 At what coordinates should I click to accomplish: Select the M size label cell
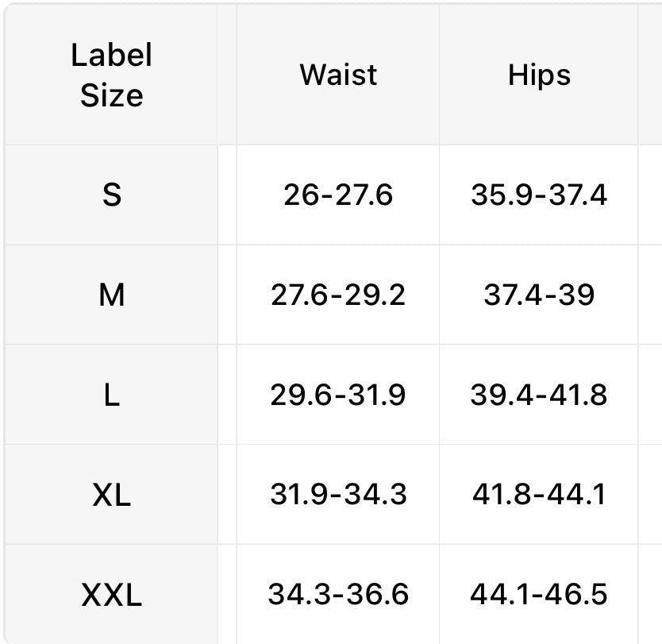click(111, 295)
